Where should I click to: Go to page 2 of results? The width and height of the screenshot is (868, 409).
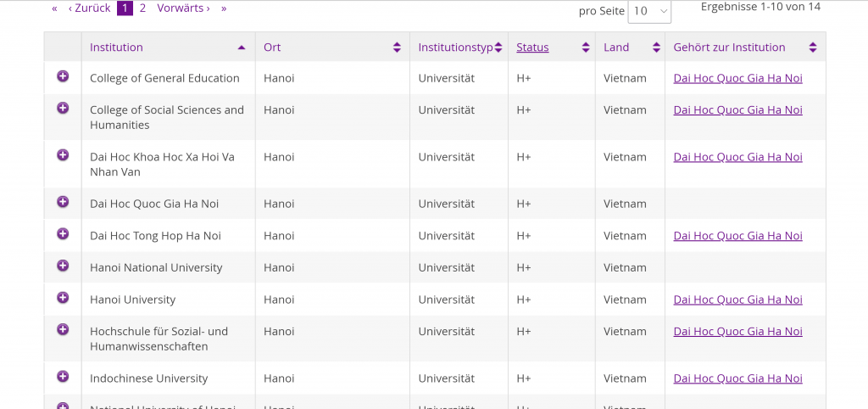pos(142,8)
